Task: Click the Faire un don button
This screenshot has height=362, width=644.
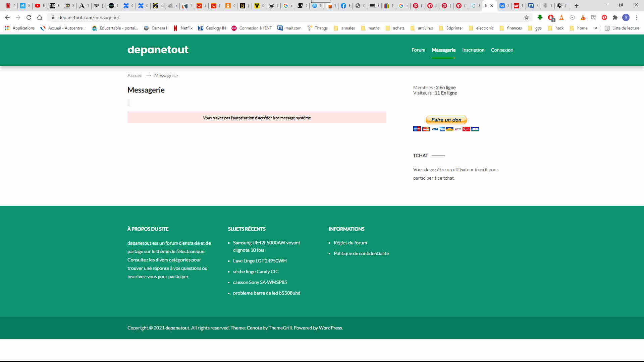Action: 446,120
